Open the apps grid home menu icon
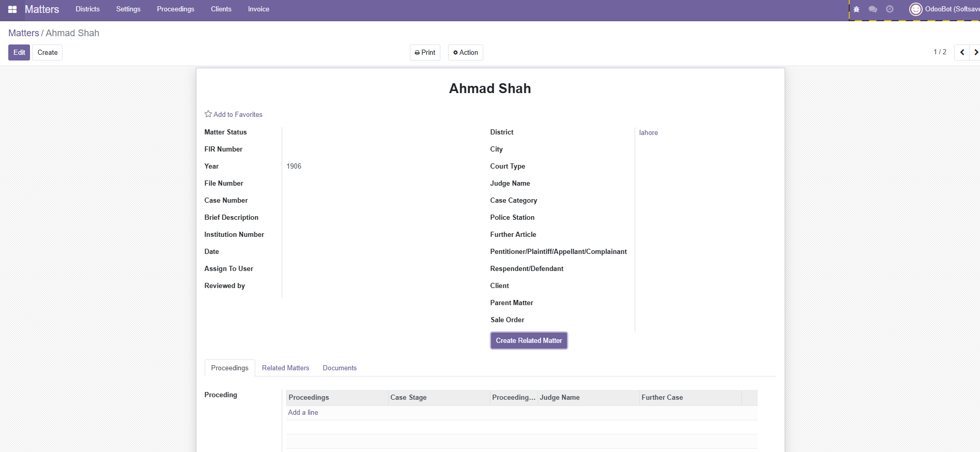This screenshot has height=452, width=980. [x=12, y=9]
